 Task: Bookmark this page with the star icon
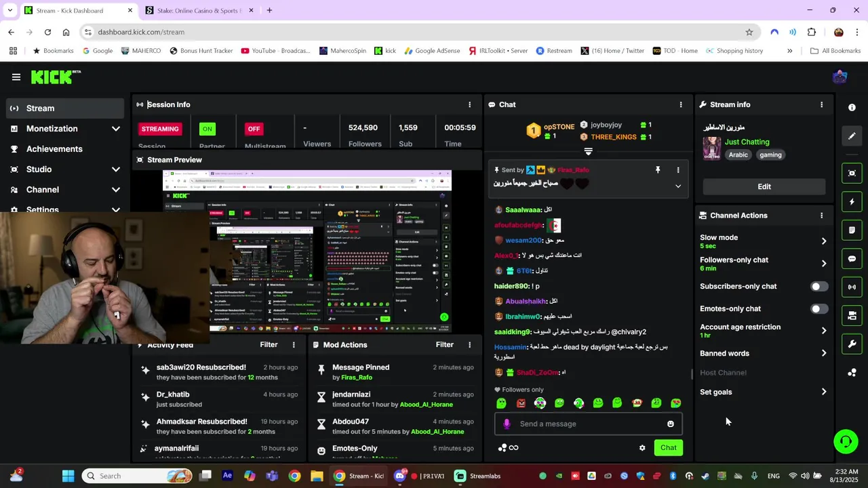point(749,32)
